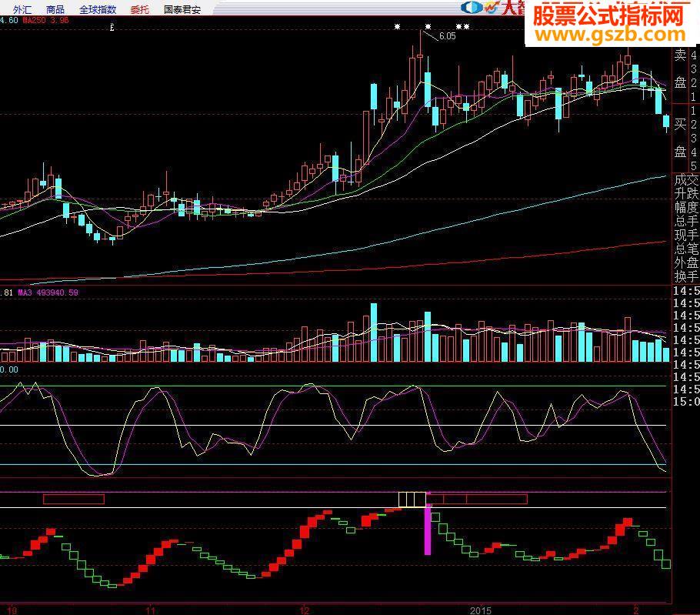This screenshot has width=700, height=615.
Task: Click the 升跌 field label
Action: [686, 193]
